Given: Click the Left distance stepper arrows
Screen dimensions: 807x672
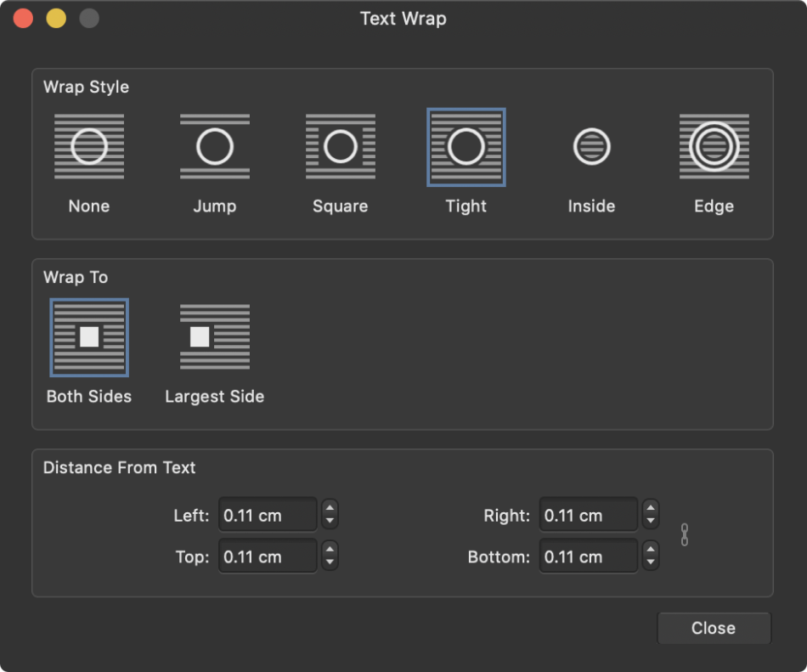Looking at the screenshot, I should point(330,515).
